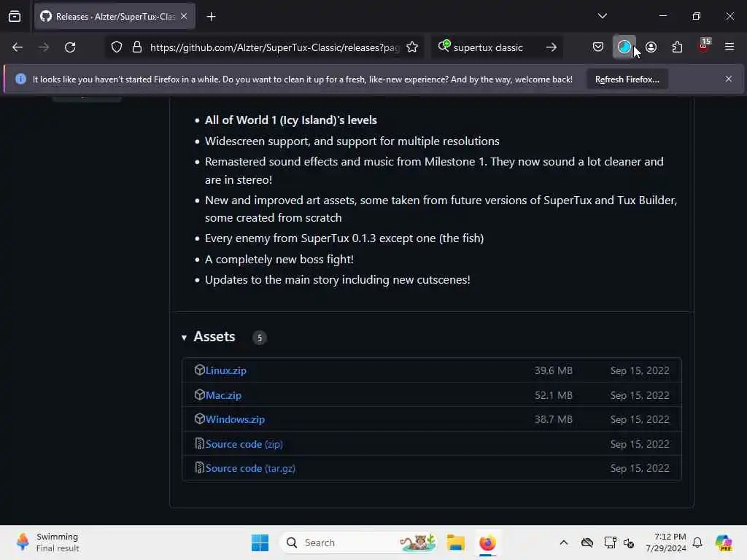Open clock showing 7:12 PM
747x560 pixels.
click(666, 542)
